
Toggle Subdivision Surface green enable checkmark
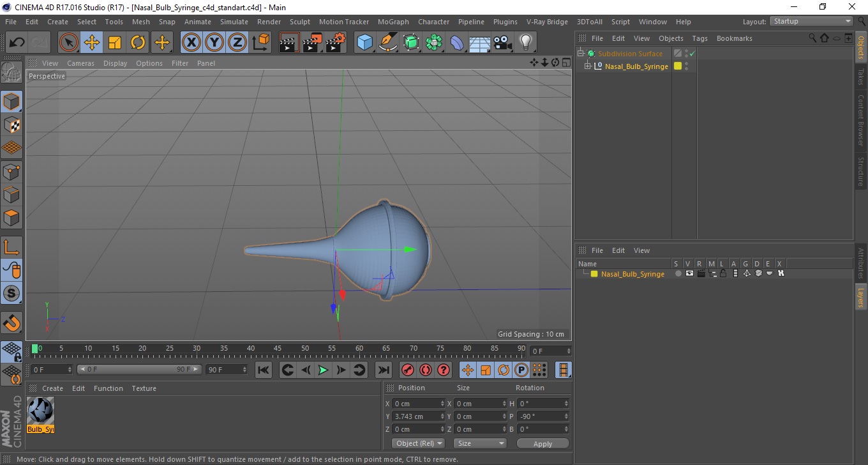pos(692,54)
